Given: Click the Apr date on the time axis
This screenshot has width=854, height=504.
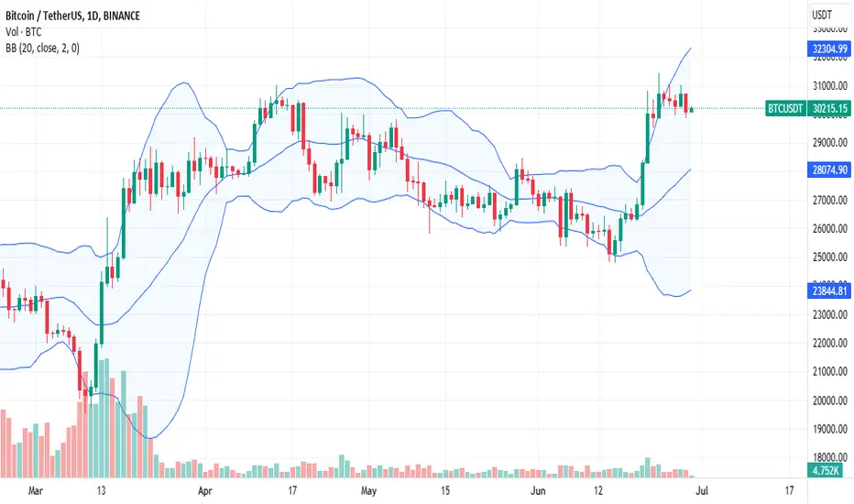Looking at the screenshot, I should 204,491.
